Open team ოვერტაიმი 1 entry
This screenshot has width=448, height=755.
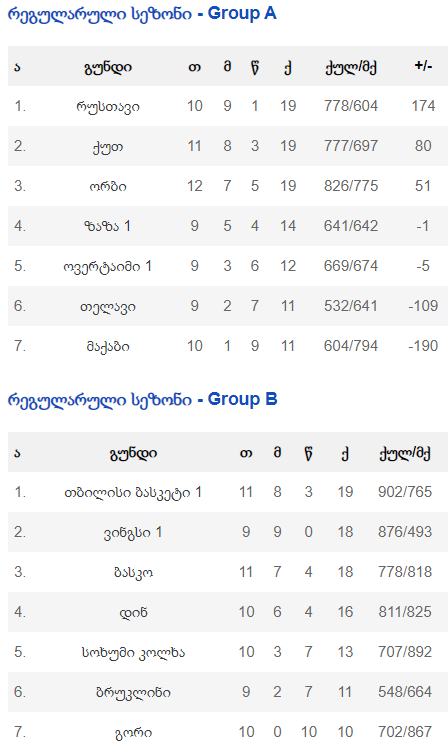[108, 266]
